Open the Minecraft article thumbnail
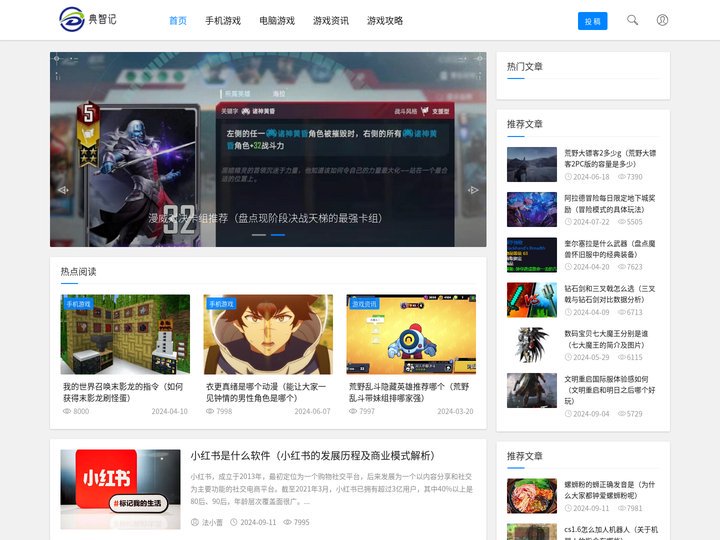This screenshot has width=720, height=540. click(x=125, y=334)
